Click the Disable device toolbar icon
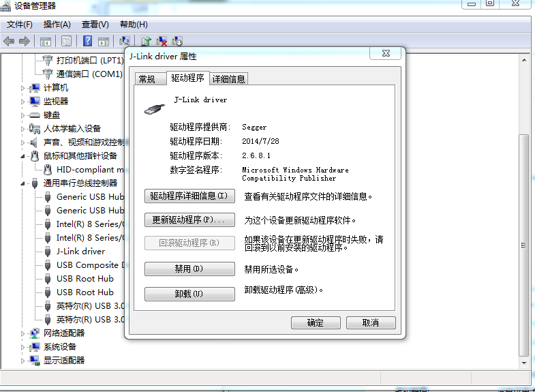Image resolution: width=535 pixels, height=392 pixels. tap(177, 42)
